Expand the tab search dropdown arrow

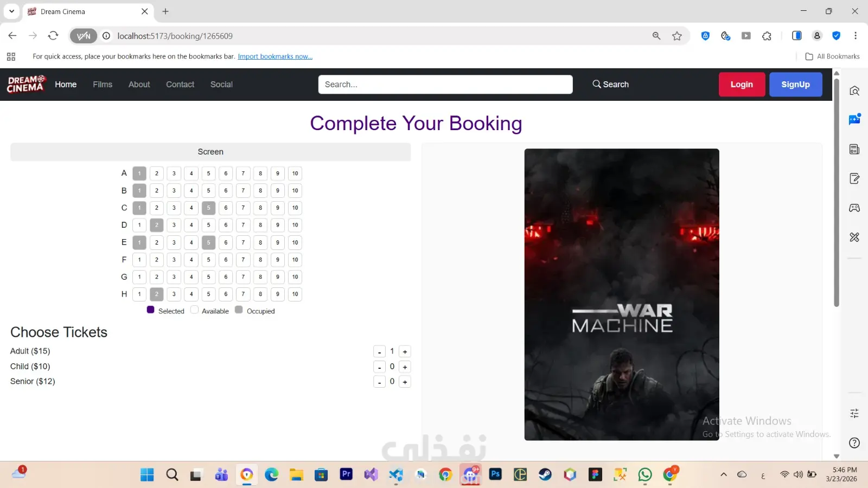point(11,11)
